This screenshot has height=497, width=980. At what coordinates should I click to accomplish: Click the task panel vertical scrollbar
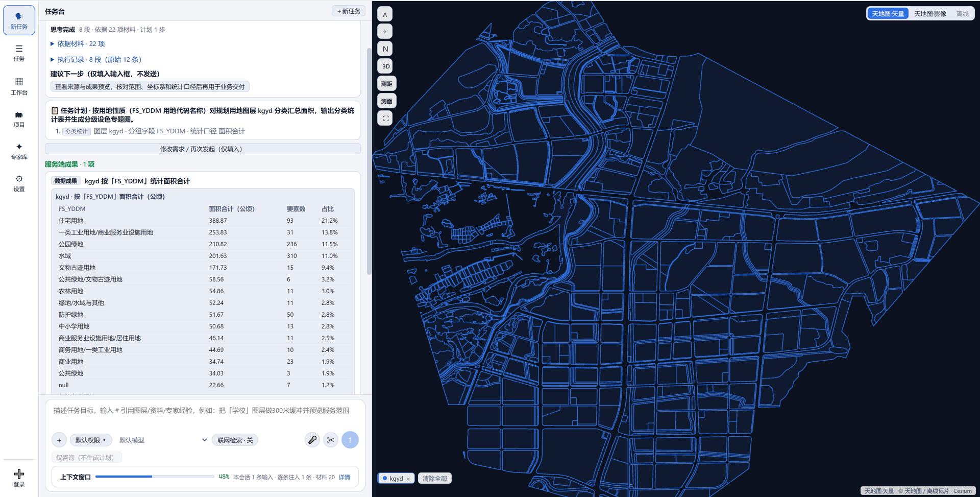pyautogui.click(x=369, y=161)
